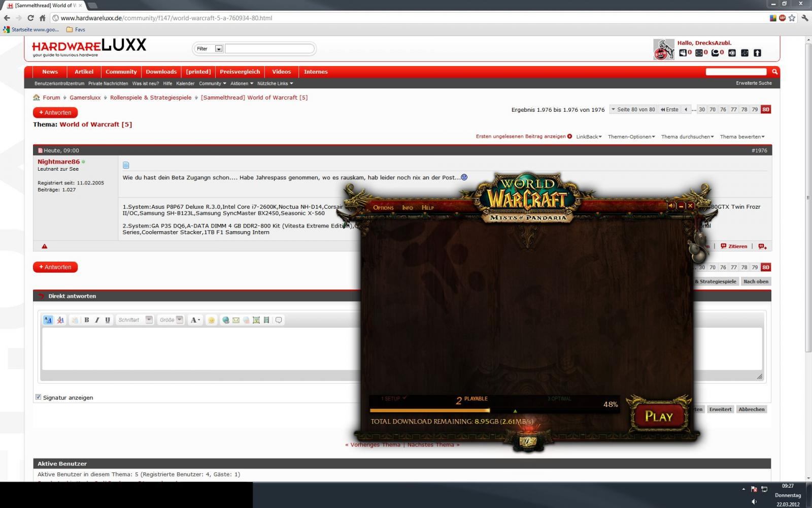Remove text formatting in editor
Image resolution: width=812 pixels, height=508 pixels.
coord(60,320)
